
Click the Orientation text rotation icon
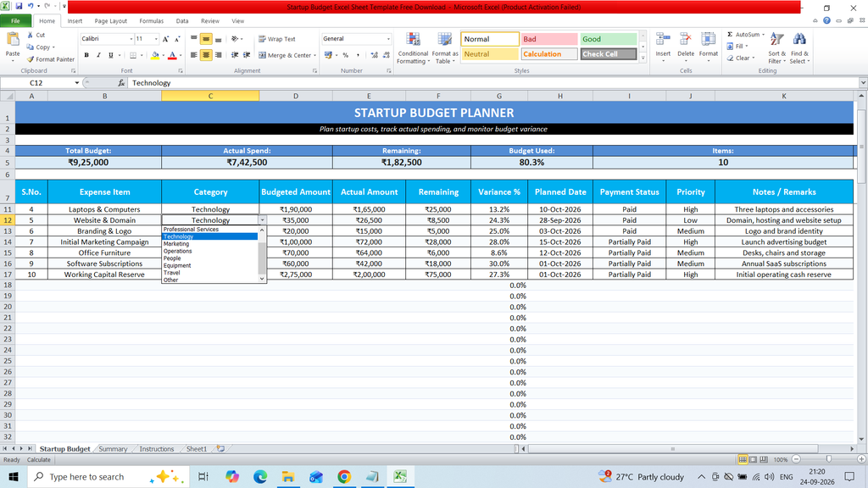(x=236, y=39)
